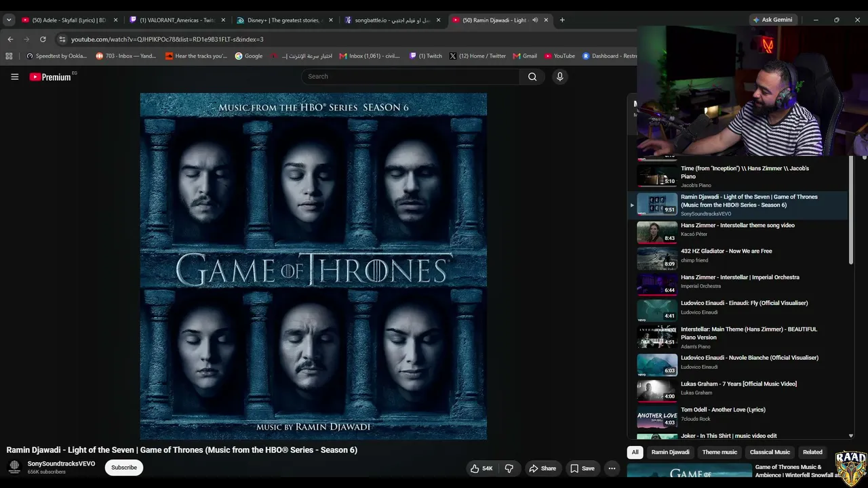Click the magnifier search button

coord(532,77)
